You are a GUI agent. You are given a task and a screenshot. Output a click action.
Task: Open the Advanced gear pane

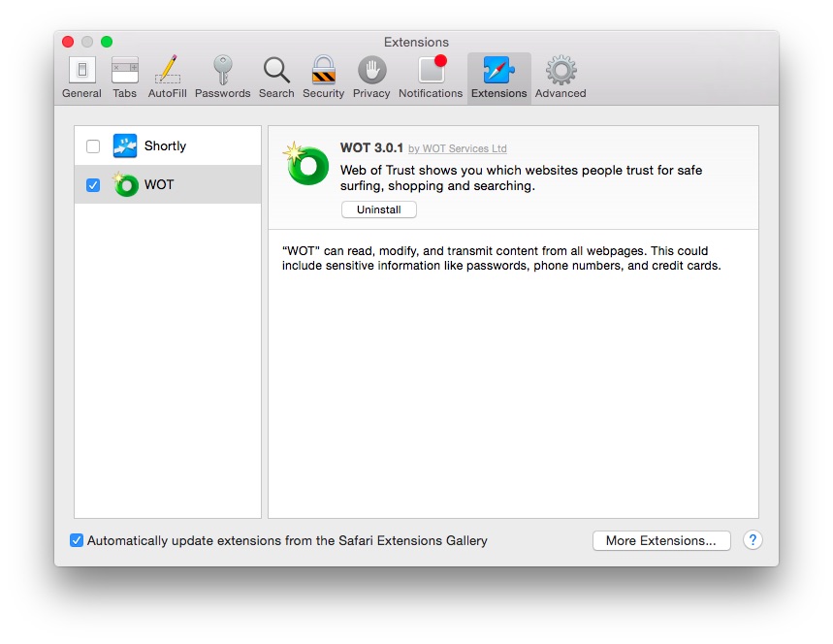point(561,78)
